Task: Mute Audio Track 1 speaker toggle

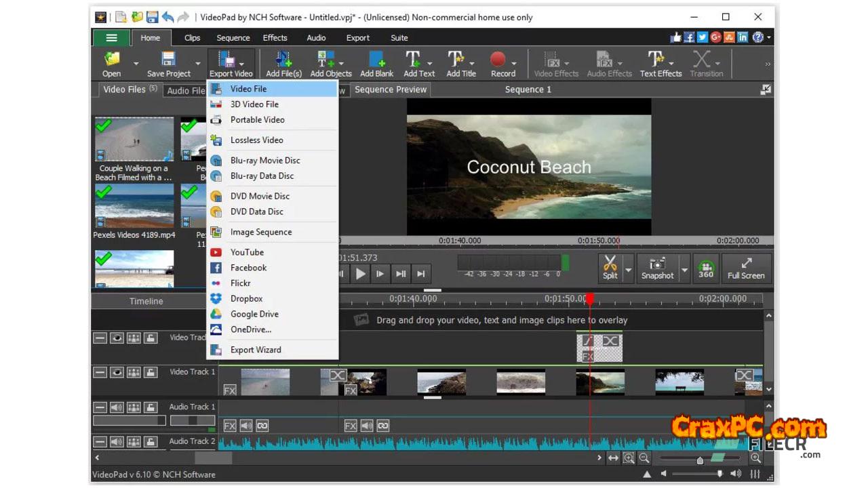Action: [x=117, y=407]
